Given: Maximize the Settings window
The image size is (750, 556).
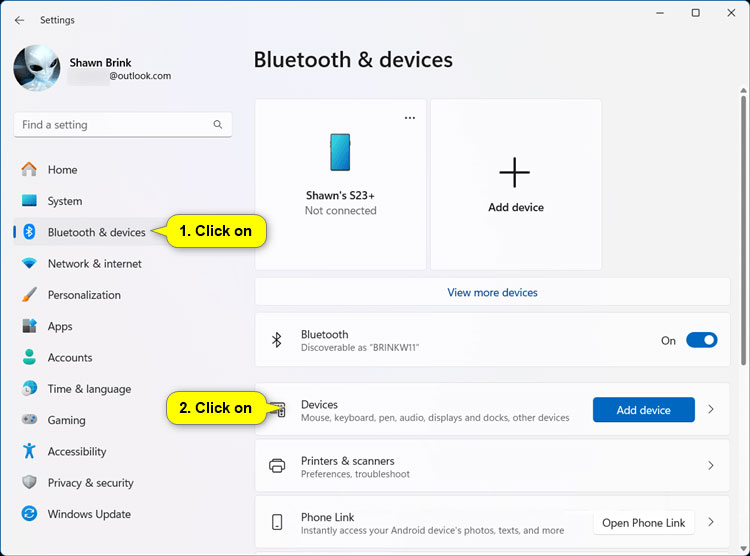Looking at the screenshot, I should 695,13.
